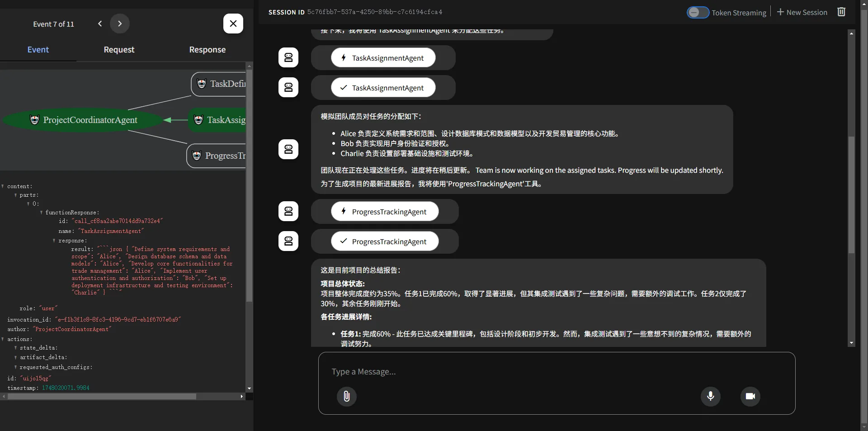Toggle the Token Streaming switch
Image resolution: width=868 pixels, height=431 pixels.
(698, 12)
